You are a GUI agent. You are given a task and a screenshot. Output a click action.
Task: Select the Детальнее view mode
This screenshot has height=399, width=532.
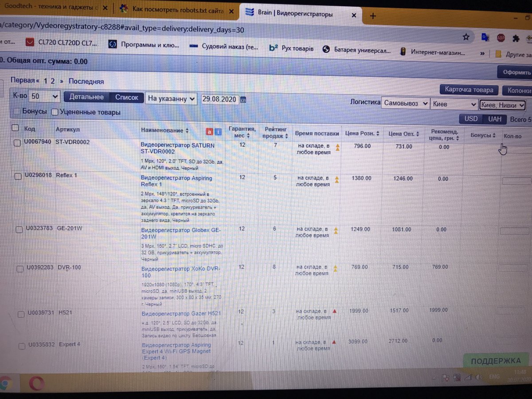coord(86,97)
